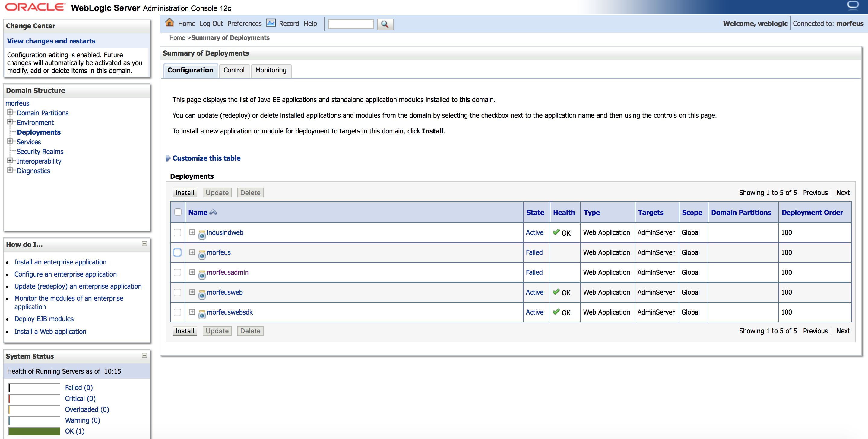Click the green OK check icon for morfeuswebsdk

[556, 312]
